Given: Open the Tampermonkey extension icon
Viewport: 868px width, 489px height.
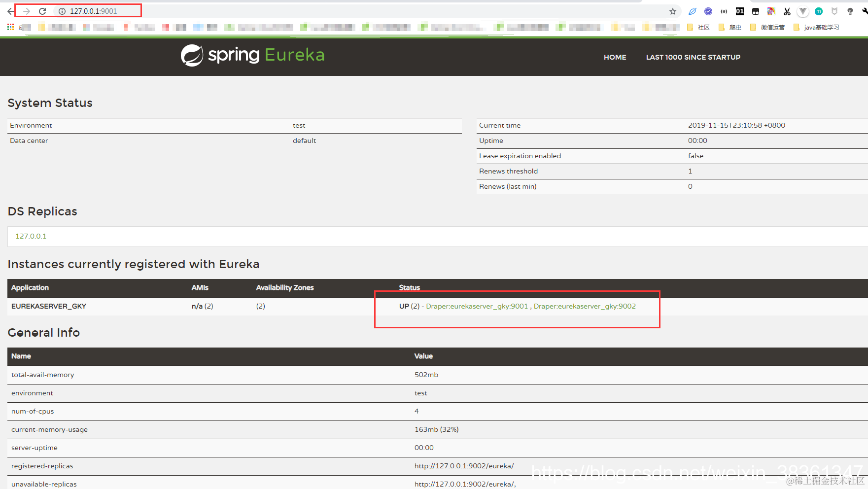Looking at the screenshot, I should pos(756,11).
